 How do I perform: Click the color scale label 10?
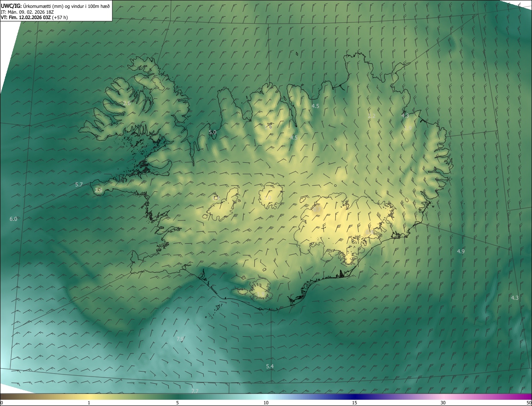click(x=266, y=403)
